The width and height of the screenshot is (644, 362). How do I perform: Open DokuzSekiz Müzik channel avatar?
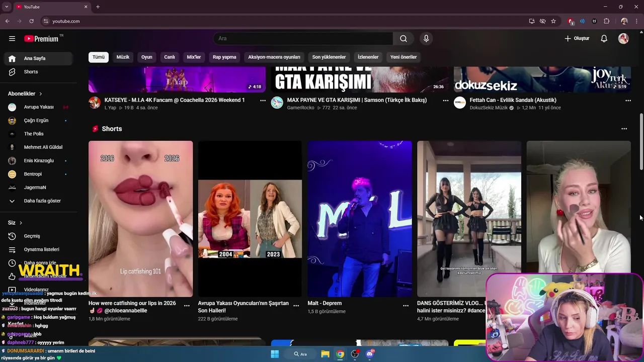pyautogui.click(x=460, y=103)
